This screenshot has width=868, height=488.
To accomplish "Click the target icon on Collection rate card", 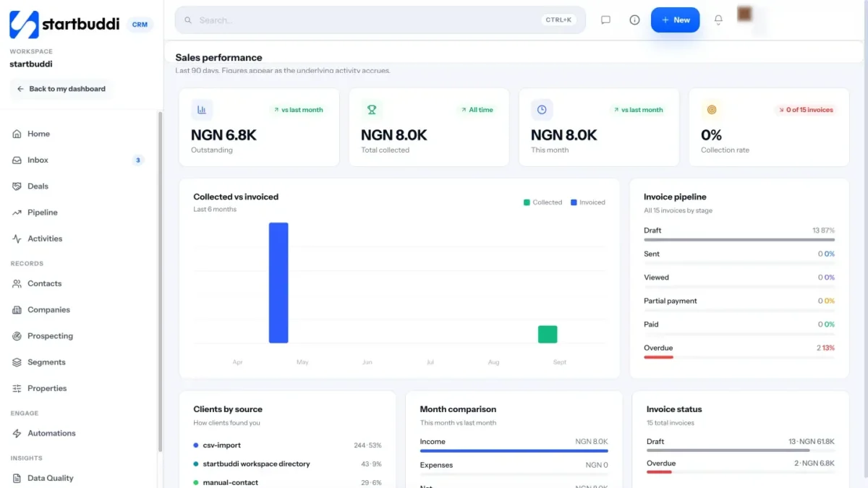I will pyautogui.click(x=712, y=110).
